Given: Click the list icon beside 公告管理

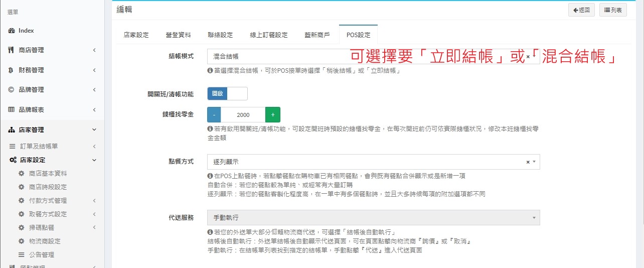Looking at the screenshot, I should coord(21,255).
